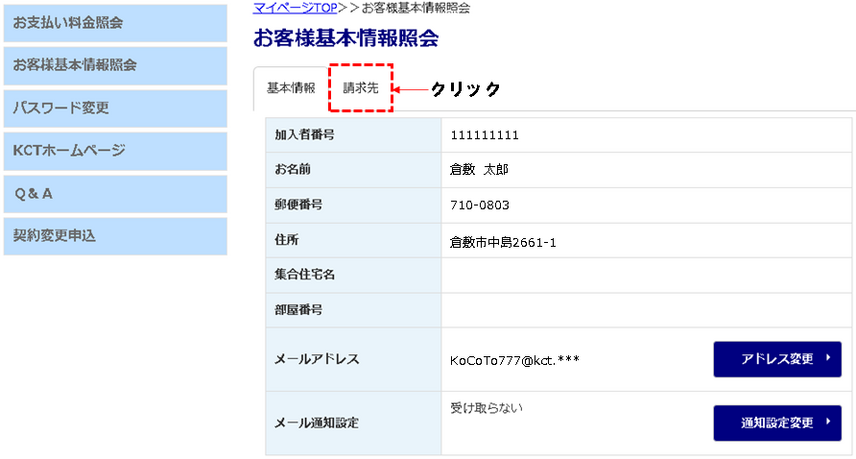856x459 pixels.
Task: Select the postal code 710-0803
Action: 480,205
